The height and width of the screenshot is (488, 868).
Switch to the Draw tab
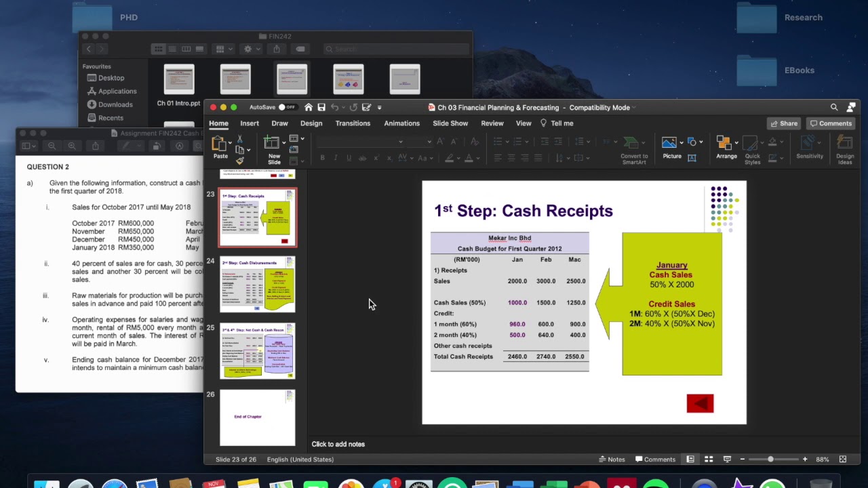[x=279, y=123]
